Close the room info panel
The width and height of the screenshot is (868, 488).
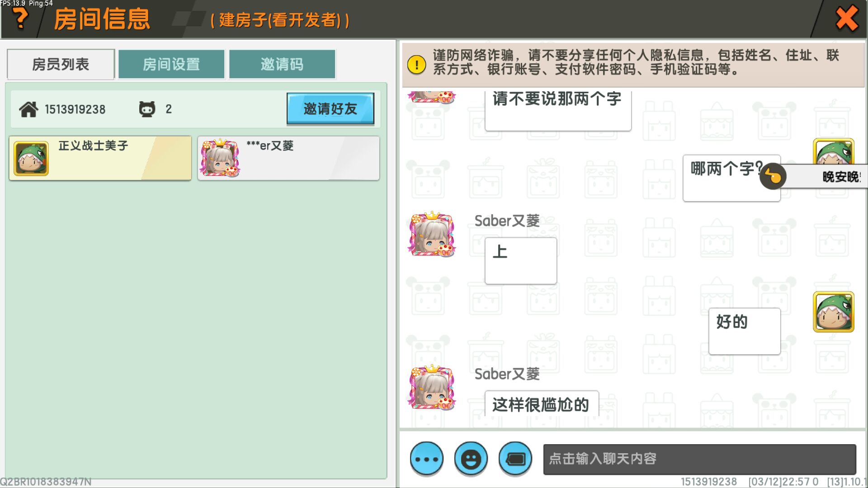coord(847,19)
